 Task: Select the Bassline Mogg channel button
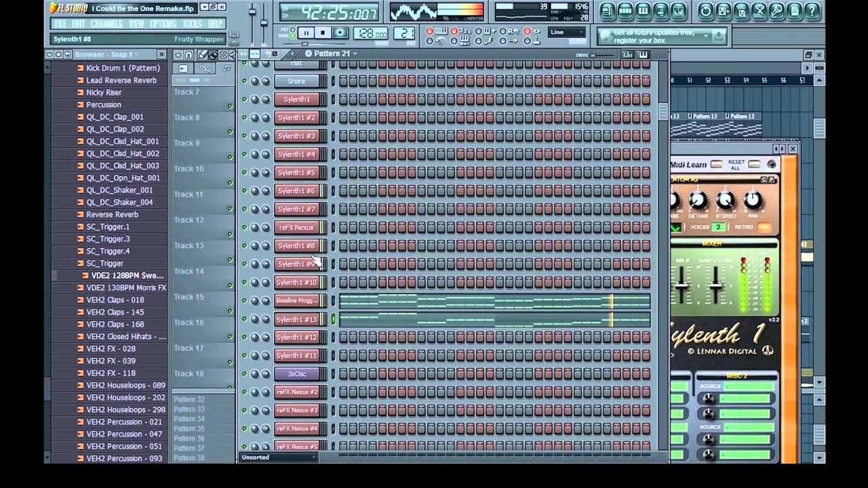tap(296, 300)
